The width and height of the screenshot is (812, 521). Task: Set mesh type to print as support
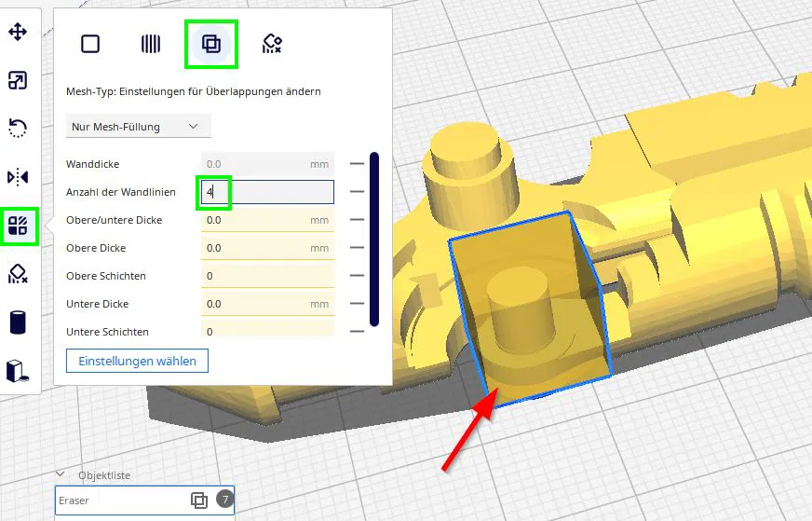pos(151,44)
